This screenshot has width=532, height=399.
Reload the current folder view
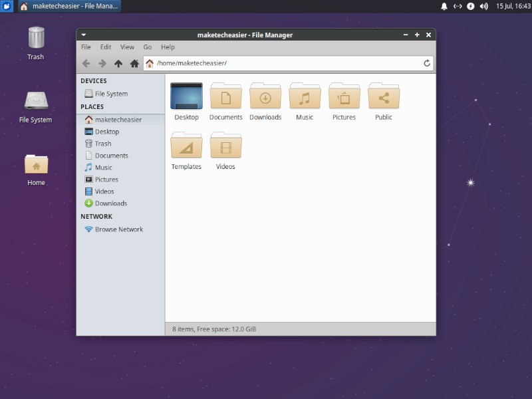[x=426, y=63]
